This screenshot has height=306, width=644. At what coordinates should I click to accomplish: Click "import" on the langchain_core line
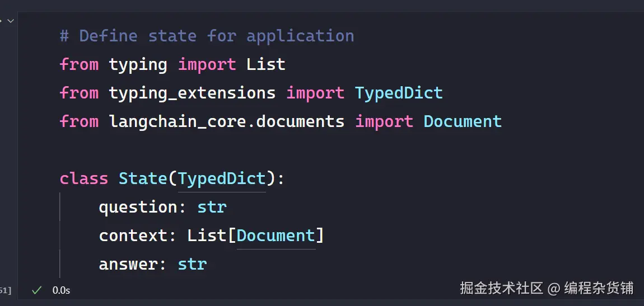click(384, 122)
